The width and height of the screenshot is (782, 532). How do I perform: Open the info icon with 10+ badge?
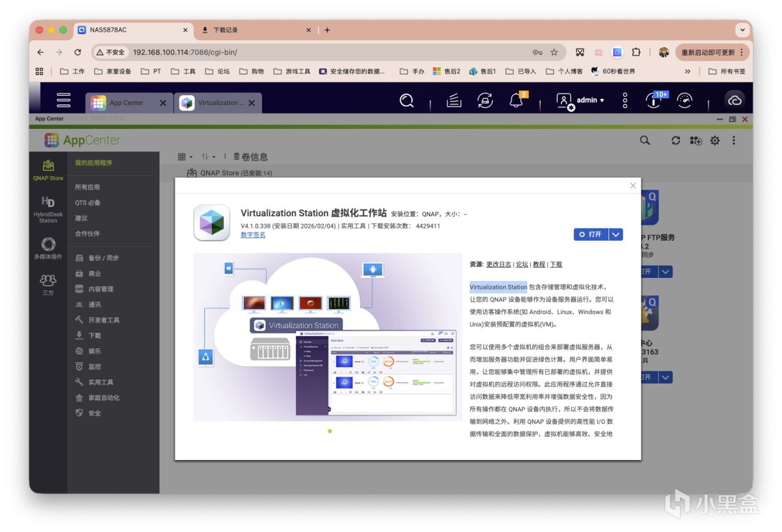click(653, 101)
